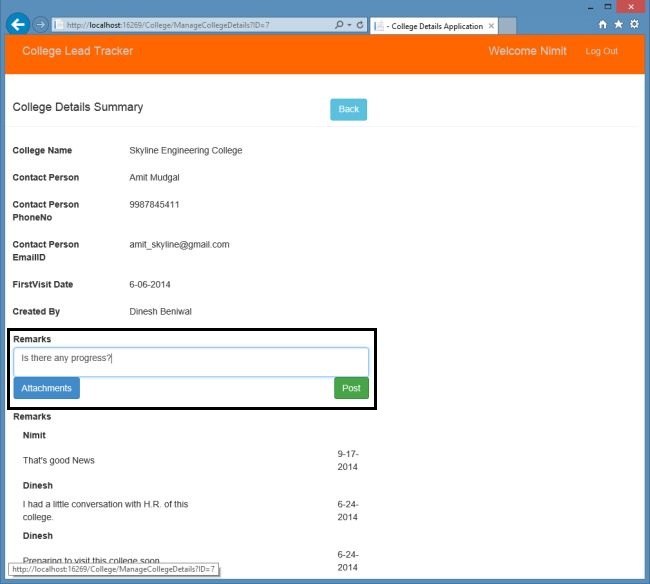Refresh the page with reload icon
Screen dimensions: 650x584
pos(360,25)
